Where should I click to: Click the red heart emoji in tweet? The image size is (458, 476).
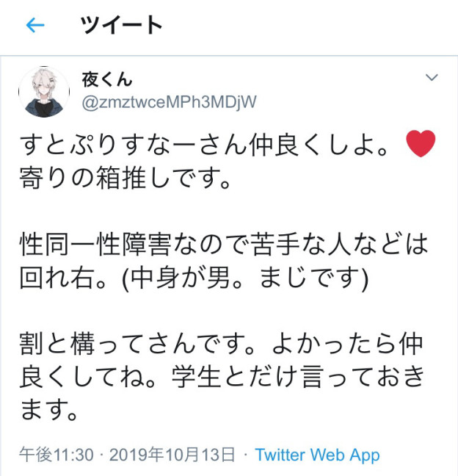pos(421,143)
